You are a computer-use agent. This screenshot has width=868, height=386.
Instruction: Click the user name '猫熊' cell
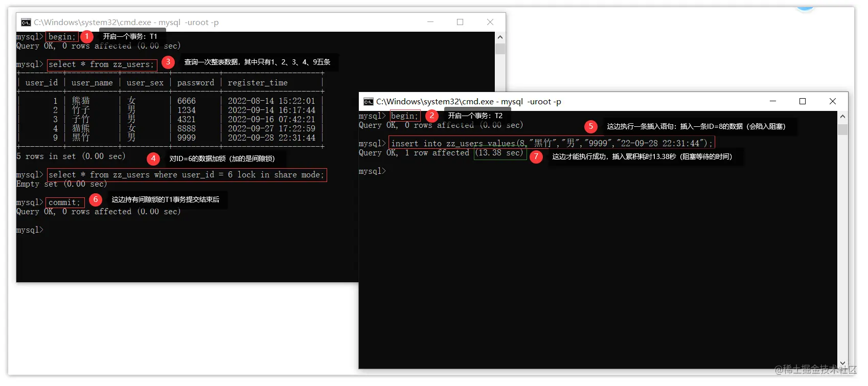(x=81, y=128)
